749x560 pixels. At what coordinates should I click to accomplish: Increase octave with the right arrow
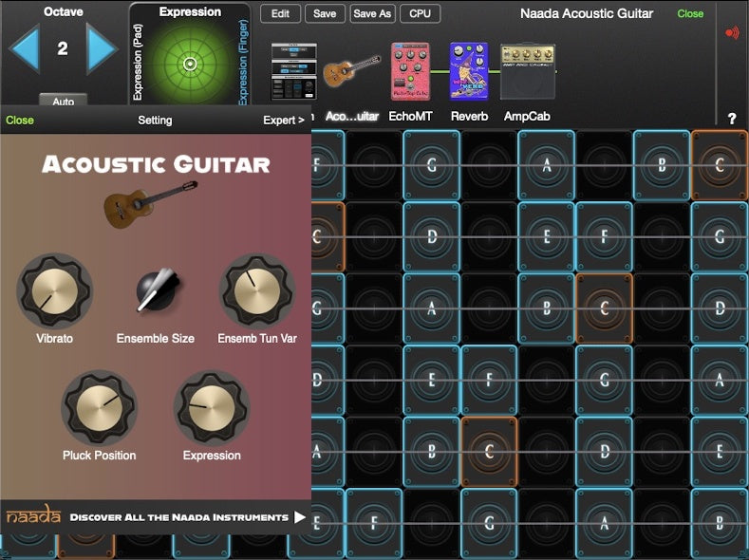pyautogui.click(x=102, y=48)
